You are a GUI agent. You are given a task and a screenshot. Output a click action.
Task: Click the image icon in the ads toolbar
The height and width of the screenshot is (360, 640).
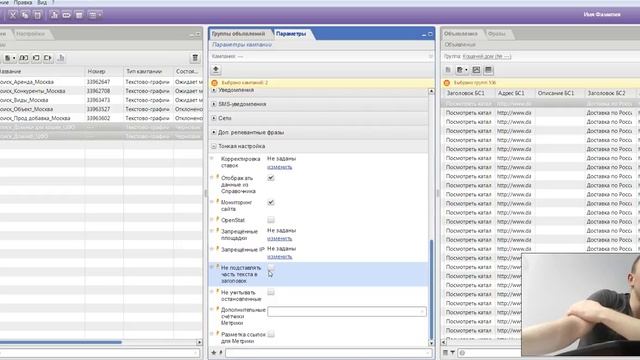tap(476, 70)
